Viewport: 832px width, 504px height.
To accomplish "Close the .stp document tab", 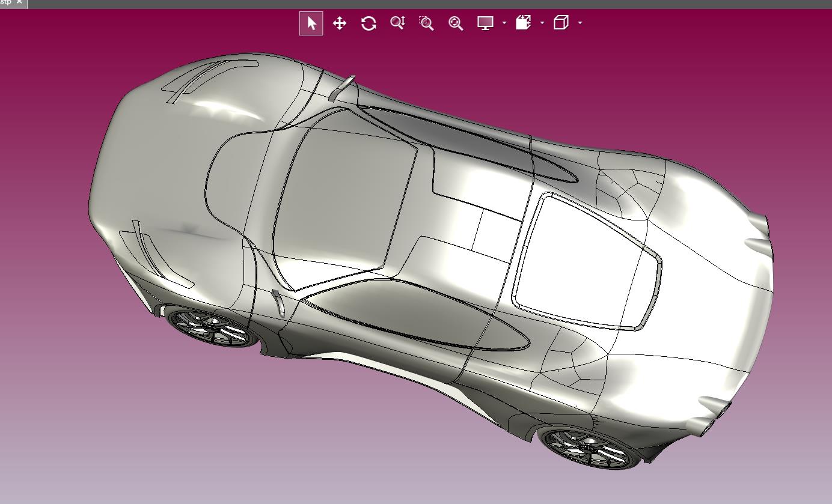I will point(19,2).
